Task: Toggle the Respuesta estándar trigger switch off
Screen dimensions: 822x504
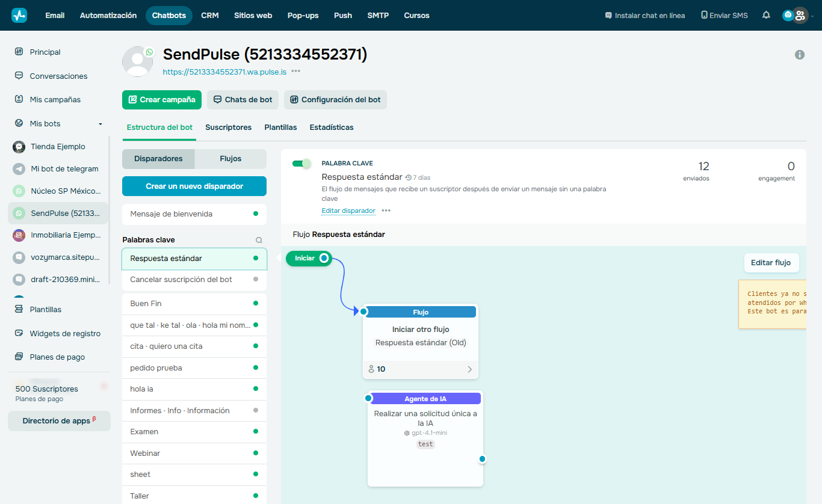Action: [301, 163]
